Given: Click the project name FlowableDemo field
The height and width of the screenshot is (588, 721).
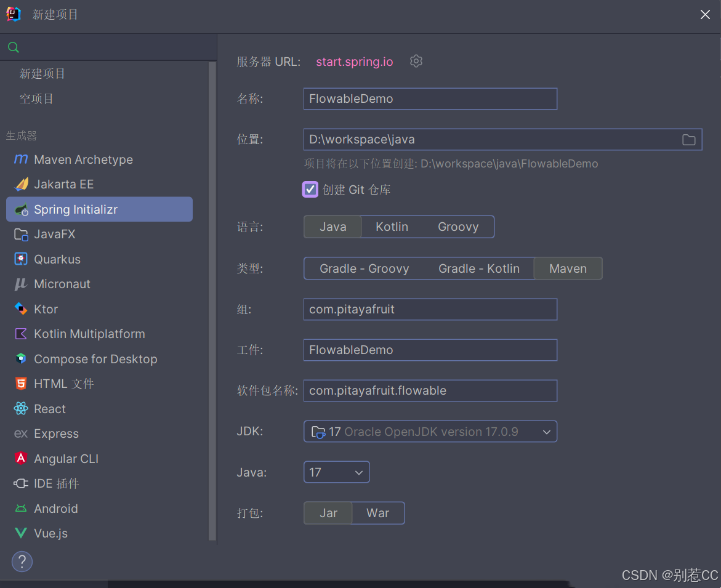Looking at the screenshot, I should (430, 99).
